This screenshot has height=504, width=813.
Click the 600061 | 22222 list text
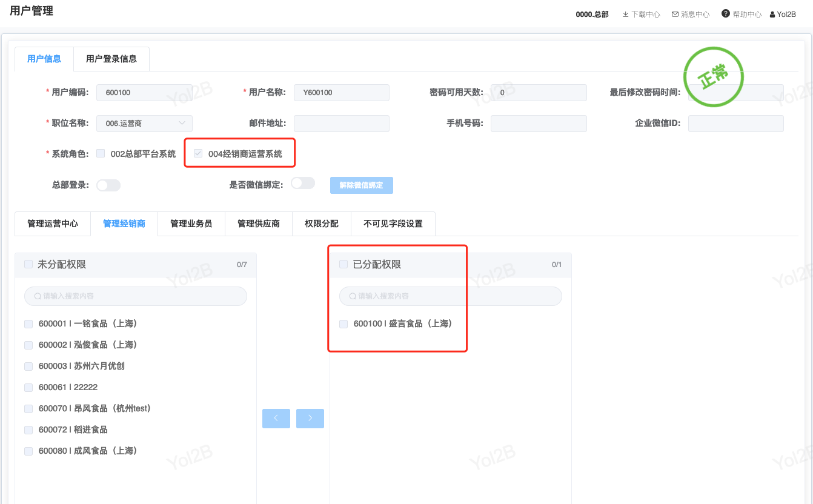68,388
